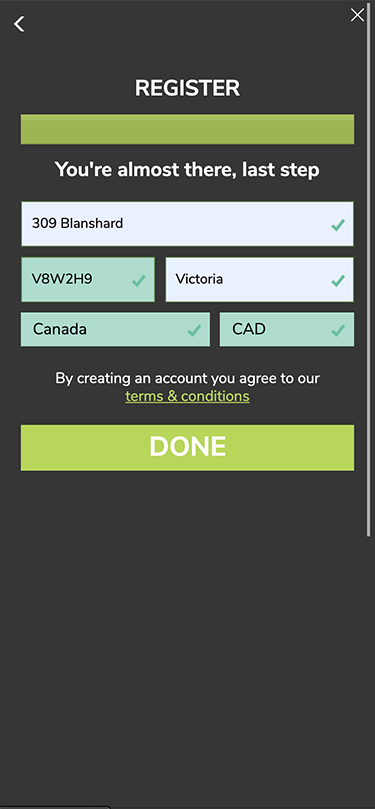
Task: Click checkmark icon in Victoria city field
Action: click(338, 281)
